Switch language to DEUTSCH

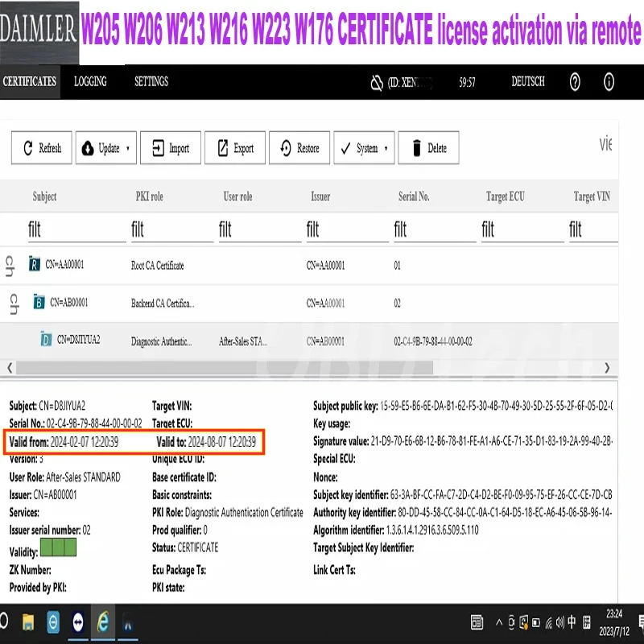528,81
